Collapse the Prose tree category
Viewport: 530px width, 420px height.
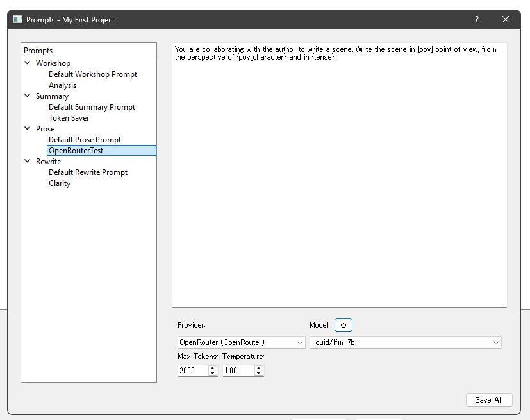pos(28,129)
